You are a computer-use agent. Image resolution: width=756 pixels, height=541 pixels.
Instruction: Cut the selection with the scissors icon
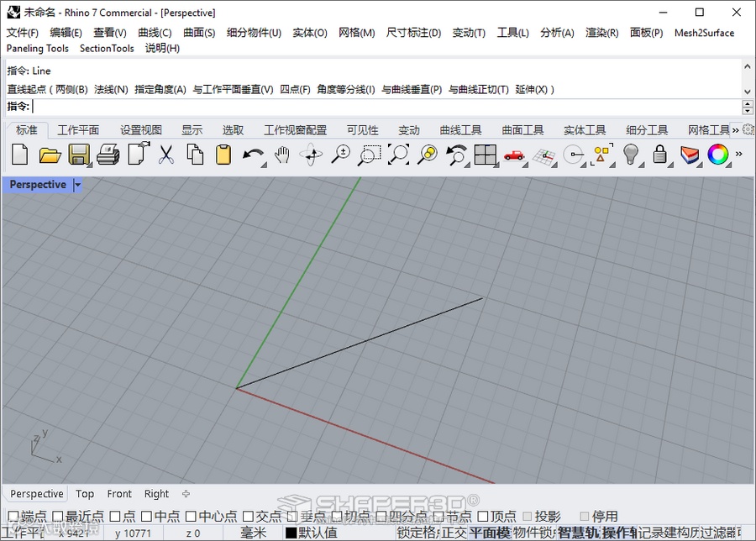point(166,155)
